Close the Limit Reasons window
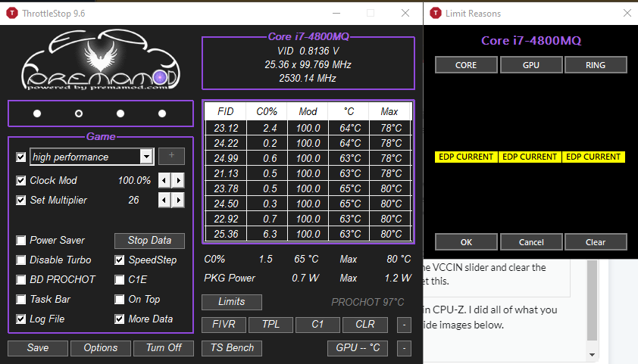The image size is (638, 364). point(627,13)
